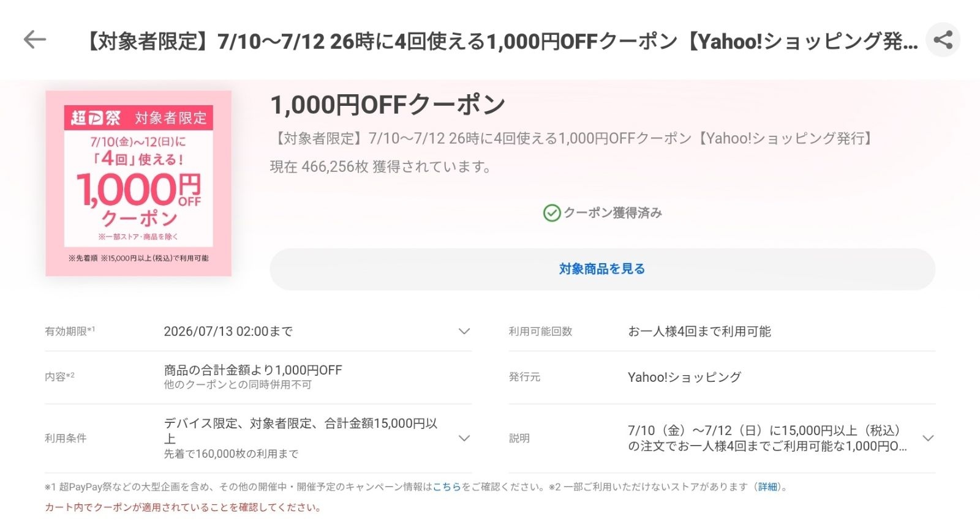
Task: Open the share icon at top right
Action: [x=943, y=40]
